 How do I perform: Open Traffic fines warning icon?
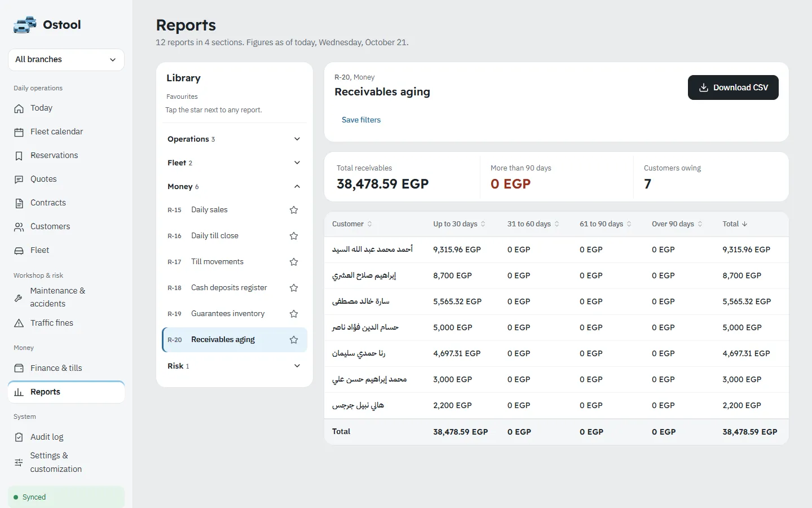19,323
